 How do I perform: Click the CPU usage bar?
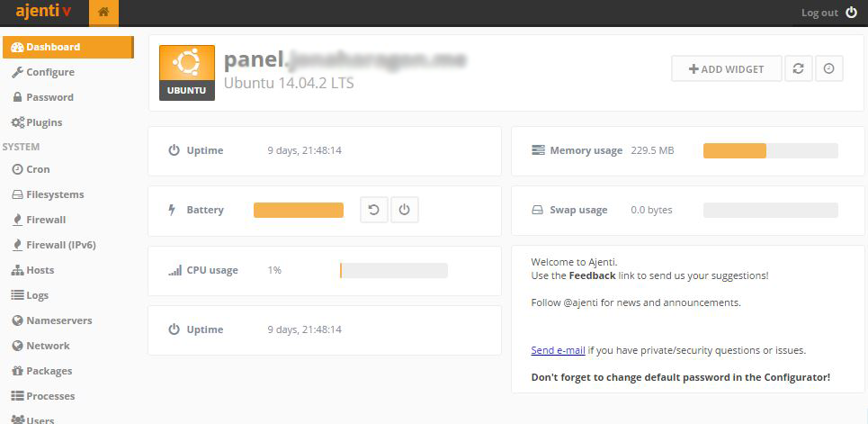393,270
